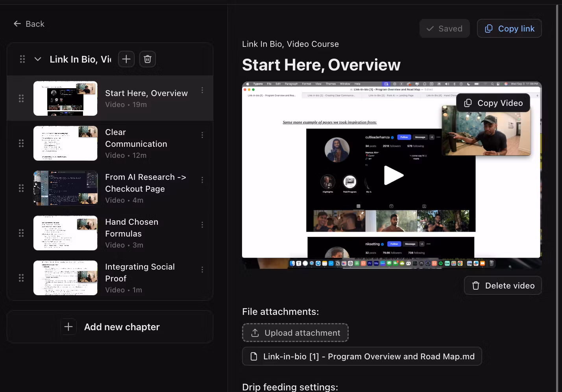This screenshot has width=562, height=392.
Task: Open the three-dot menu for Clear Communication
Action: (x=202, y=135)
